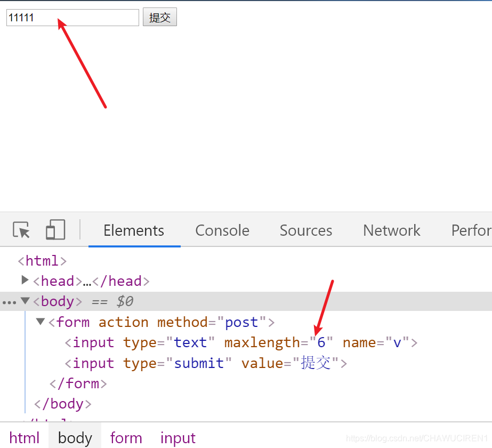Activate the inspect element picker icon
The height and width of the screenshot is (448, 492).
[x=21, y=230]
